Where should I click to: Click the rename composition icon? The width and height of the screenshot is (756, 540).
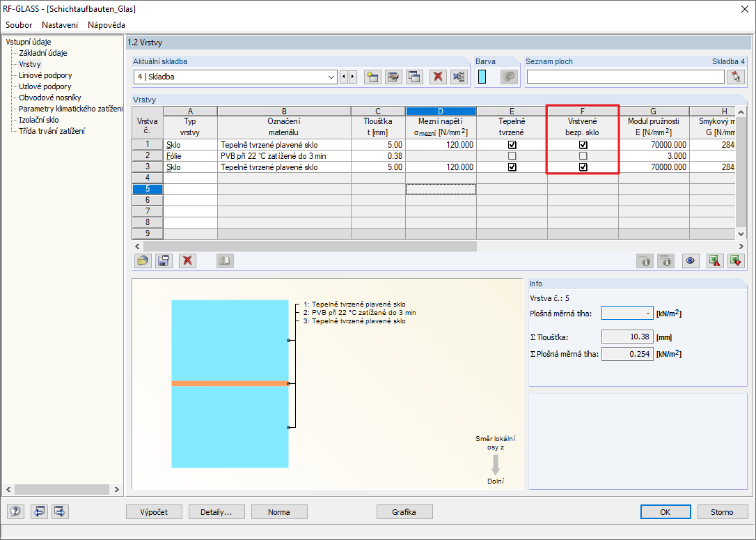coord(393,77)
